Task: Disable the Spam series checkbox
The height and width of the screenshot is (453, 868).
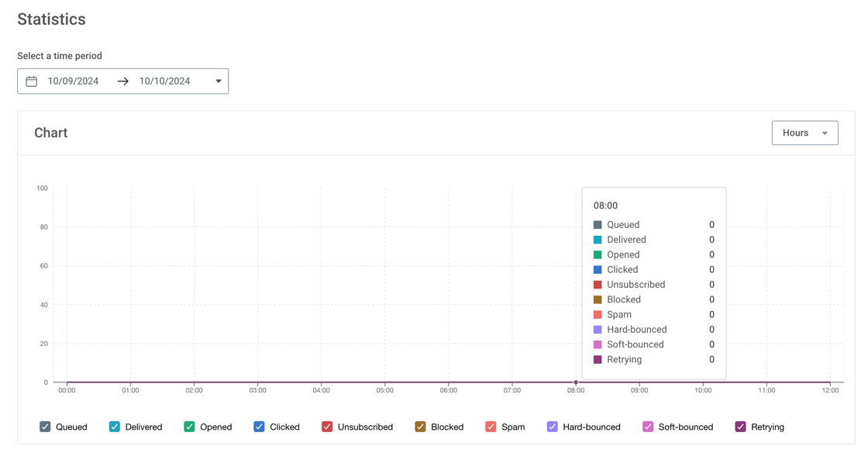Action: tap(491, 427)
